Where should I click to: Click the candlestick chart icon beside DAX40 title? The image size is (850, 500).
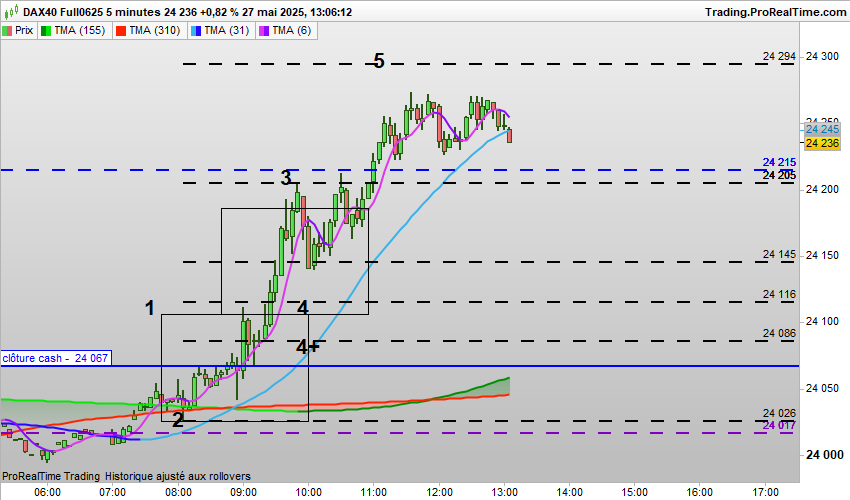[x=11, y=11]
